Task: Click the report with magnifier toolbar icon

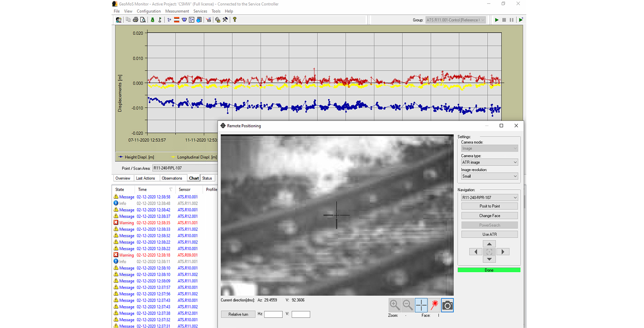Action: pyautogui.click(x=199, y=20)
